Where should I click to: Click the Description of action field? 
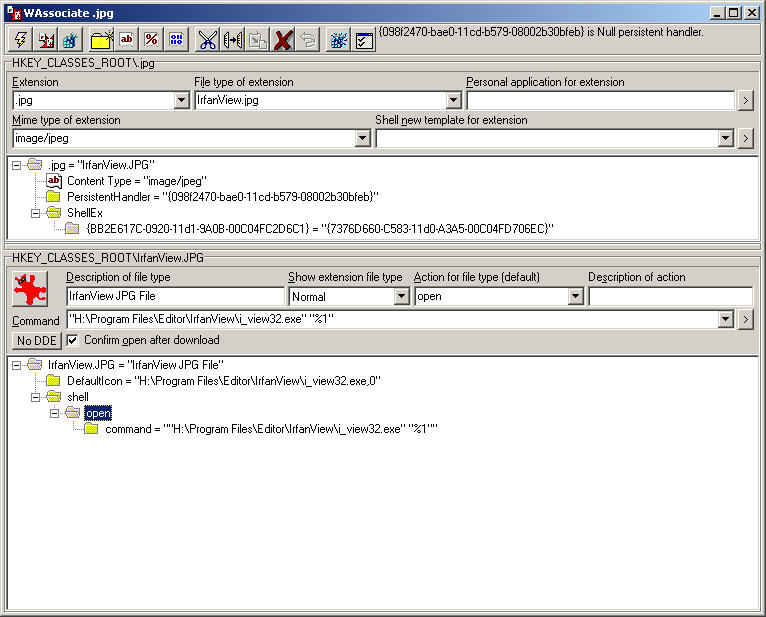pos(670,296)
